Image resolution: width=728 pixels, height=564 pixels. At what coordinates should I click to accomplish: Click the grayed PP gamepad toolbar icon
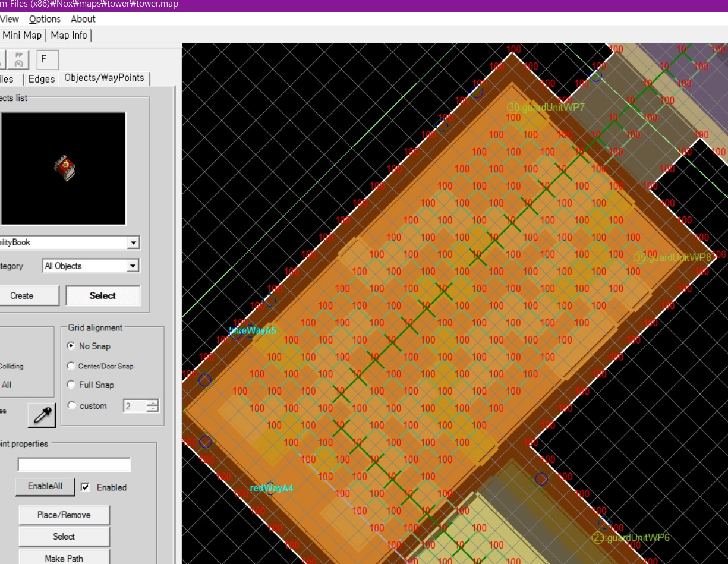pyautogui.click(x=18, y=59)
